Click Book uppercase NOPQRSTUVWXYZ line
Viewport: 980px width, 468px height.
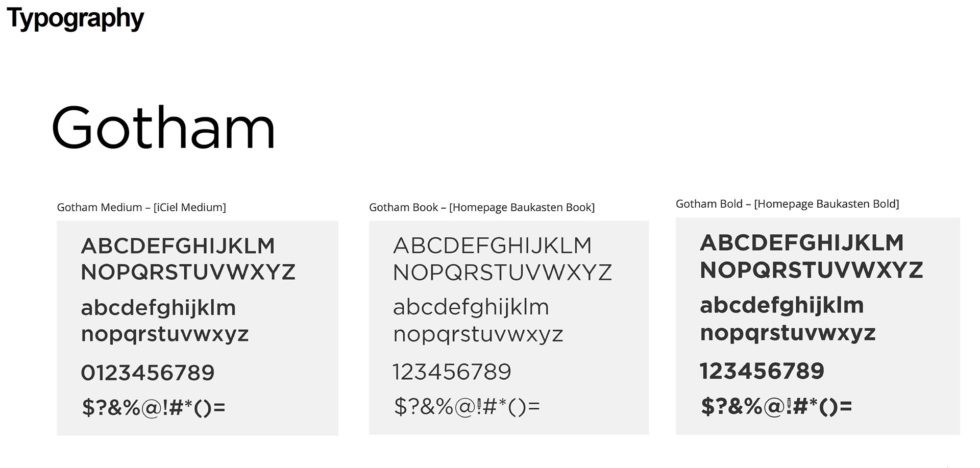[x=502, y=273]
